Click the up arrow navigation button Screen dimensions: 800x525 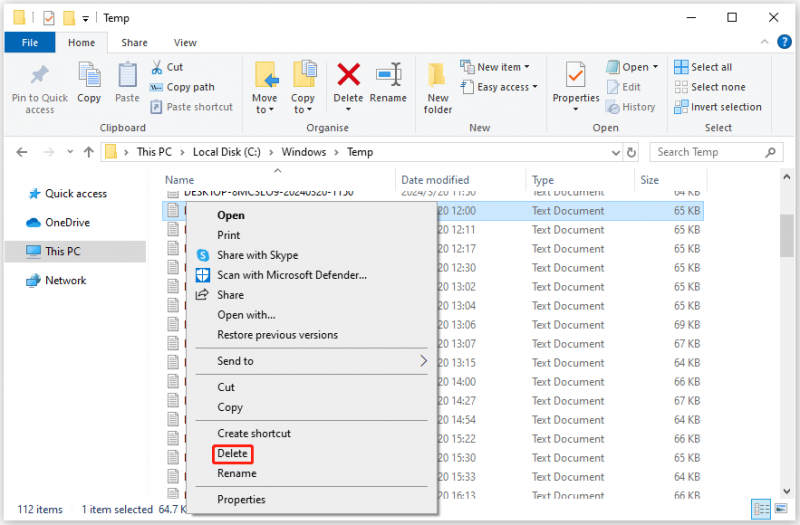89,152
